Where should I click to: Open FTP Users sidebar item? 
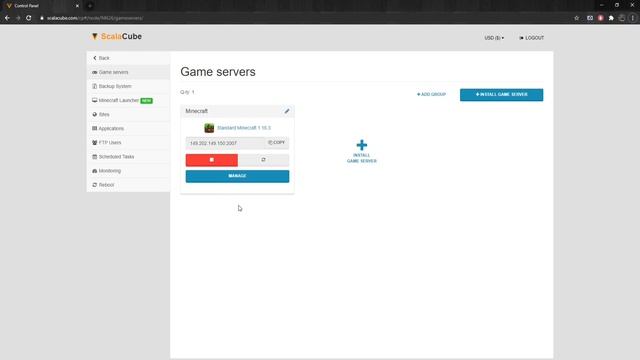(x=128, y=142)
